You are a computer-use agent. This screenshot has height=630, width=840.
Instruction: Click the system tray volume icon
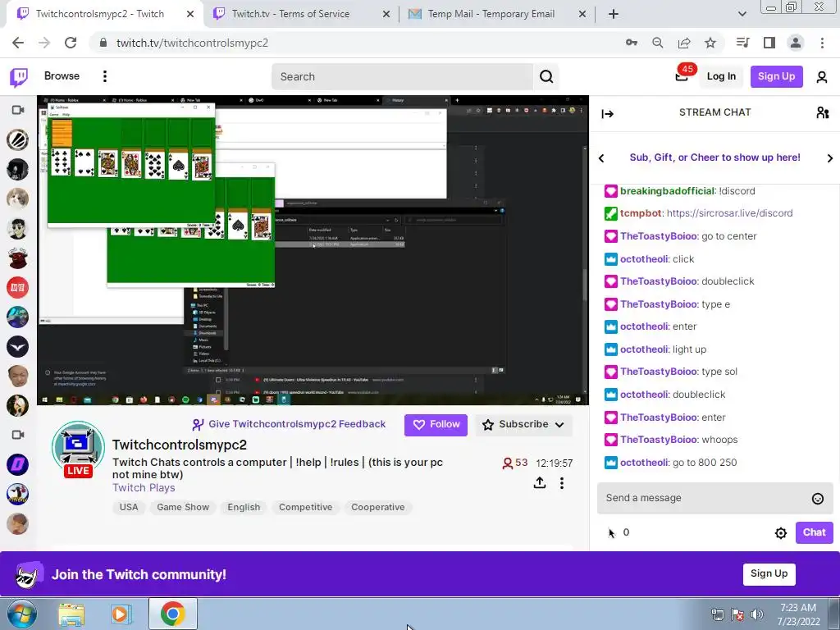(x=757, y=614)
